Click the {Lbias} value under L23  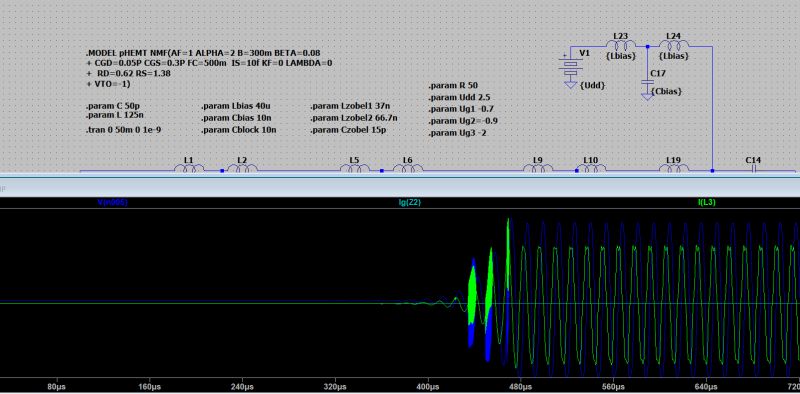point(621,56)
